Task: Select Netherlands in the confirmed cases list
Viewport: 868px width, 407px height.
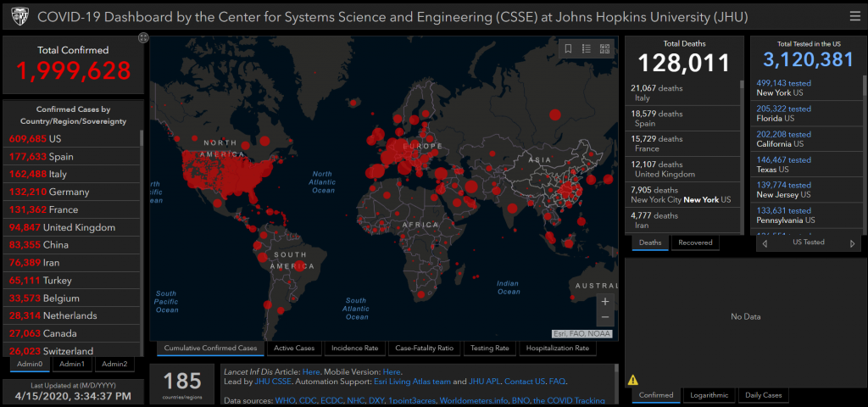Action: tap(72, 315)
